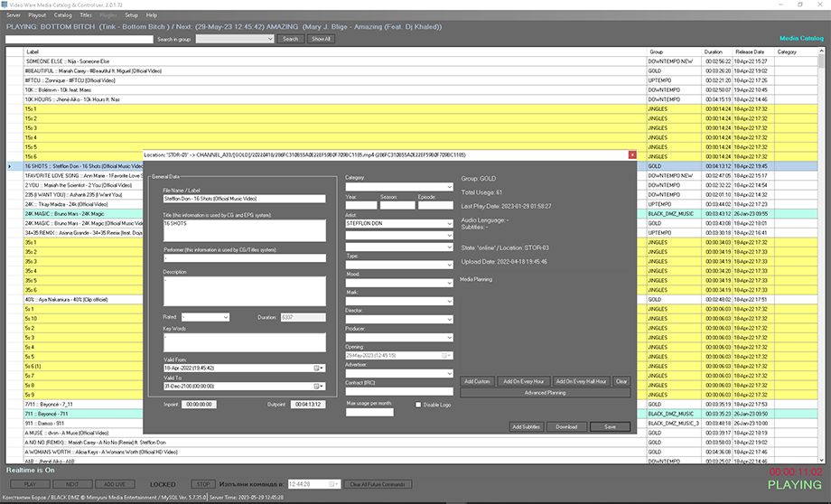The image size is (831, 504).
Task: Select row '7/11 :: Beyoncé - 7_11'
Action: [x=412, y=405]
